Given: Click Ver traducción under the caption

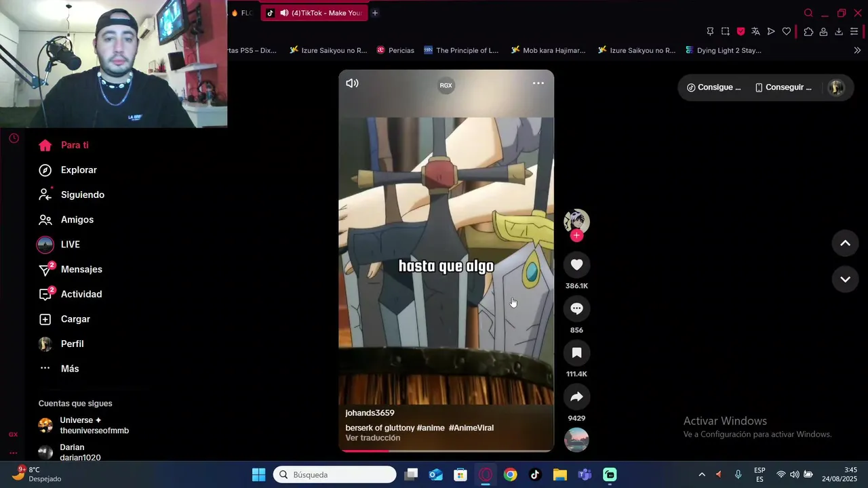Looking at the screenshot, I should (x=373, y=438).
